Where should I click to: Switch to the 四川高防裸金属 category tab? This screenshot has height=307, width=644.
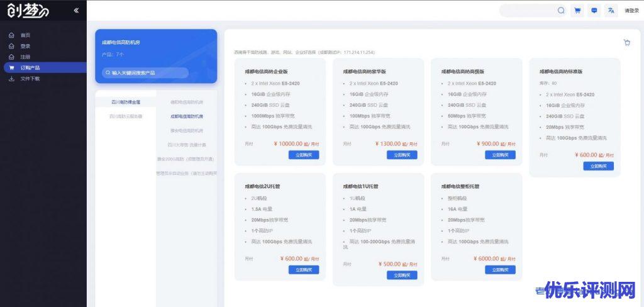(126, 102)
